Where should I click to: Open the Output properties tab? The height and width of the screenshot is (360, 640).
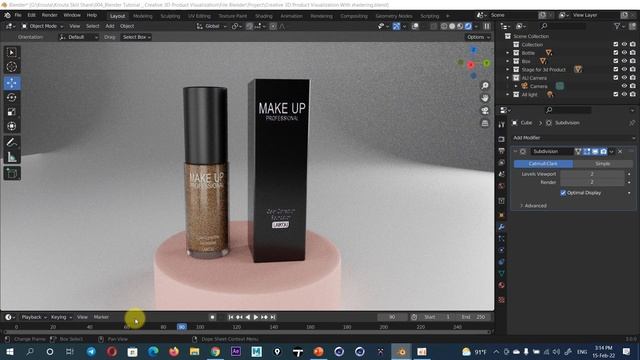(502, 151)
